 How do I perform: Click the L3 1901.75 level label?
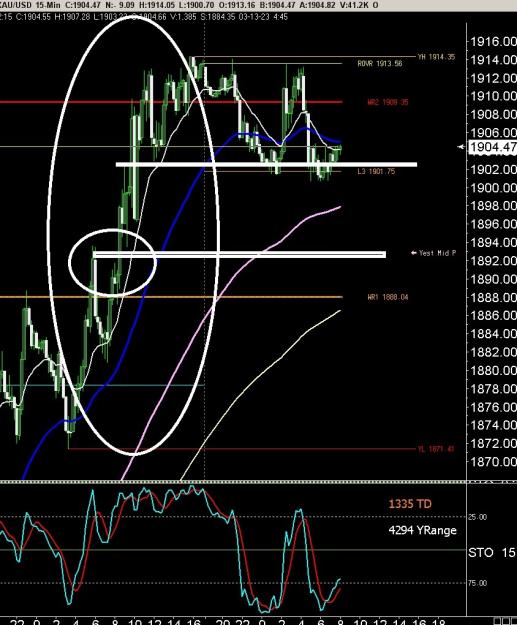pyautogui.click(x=376, y=171)
